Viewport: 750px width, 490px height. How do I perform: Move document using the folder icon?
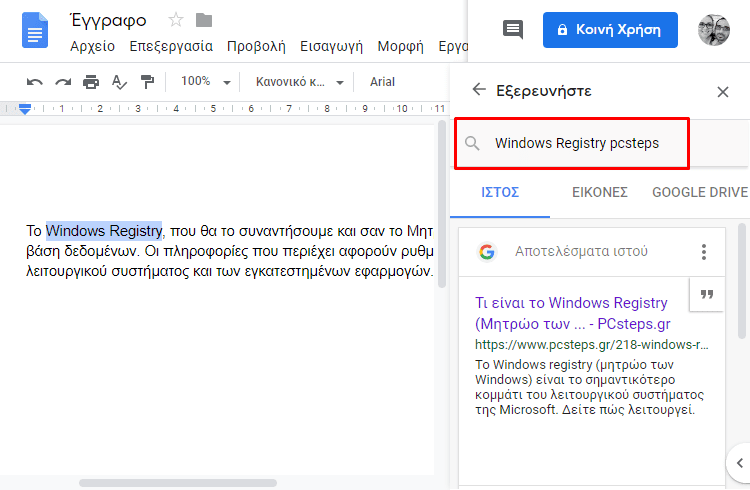(204, 20)
